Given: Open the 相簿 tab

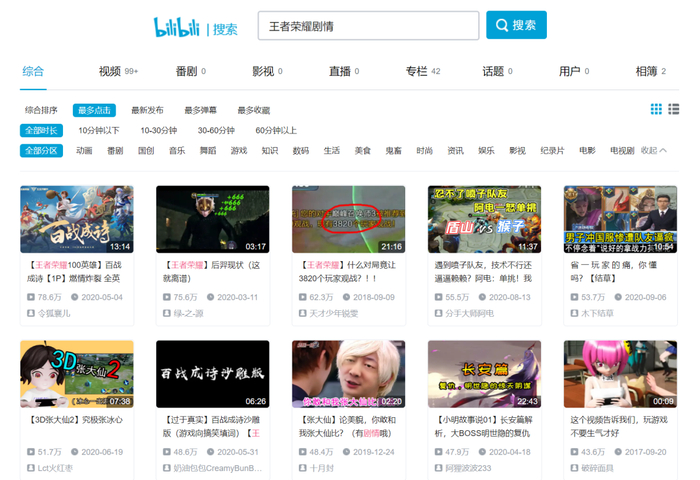Looking at the screenshot, I should point(651,71).
